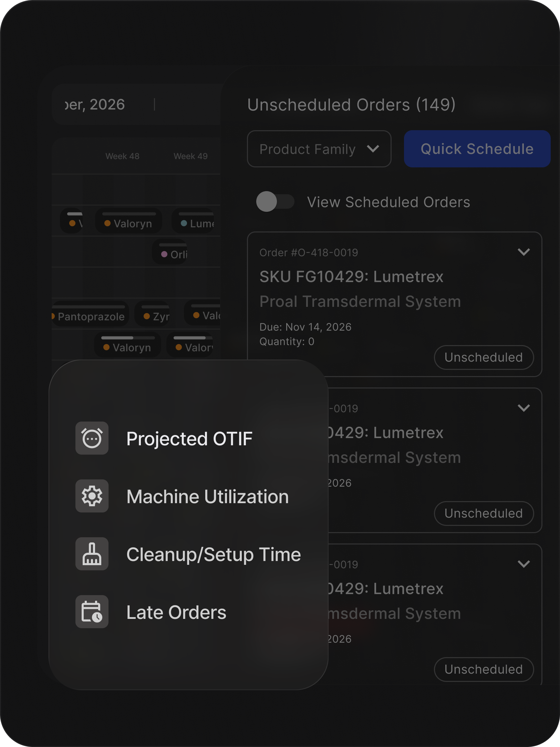Click Unscheduled status badge on first order
560x747 pixels.
pyautogui.click(x=484, y=357)
